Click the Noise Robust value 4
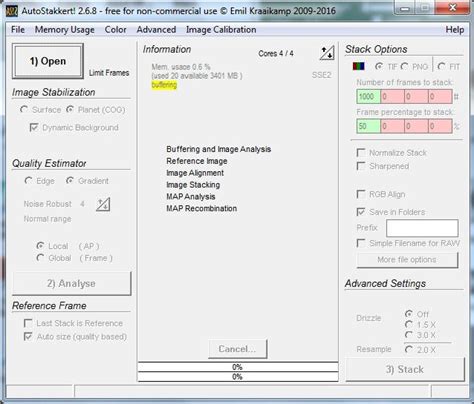The width and height of the screenshot is (474, 404). tap(82, 204)
